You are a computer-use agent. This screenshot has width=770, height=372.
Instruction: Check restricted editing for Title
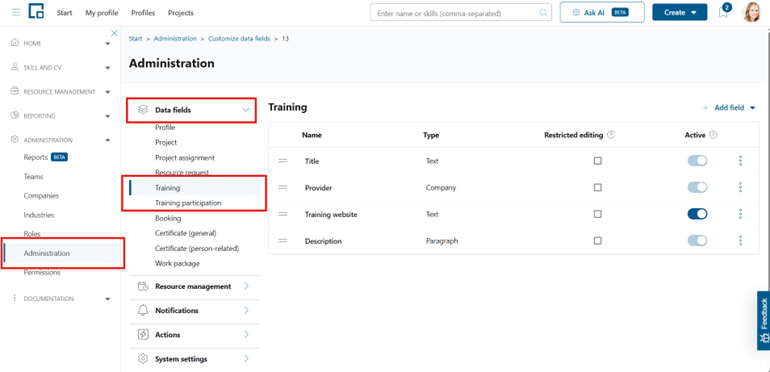597,160
